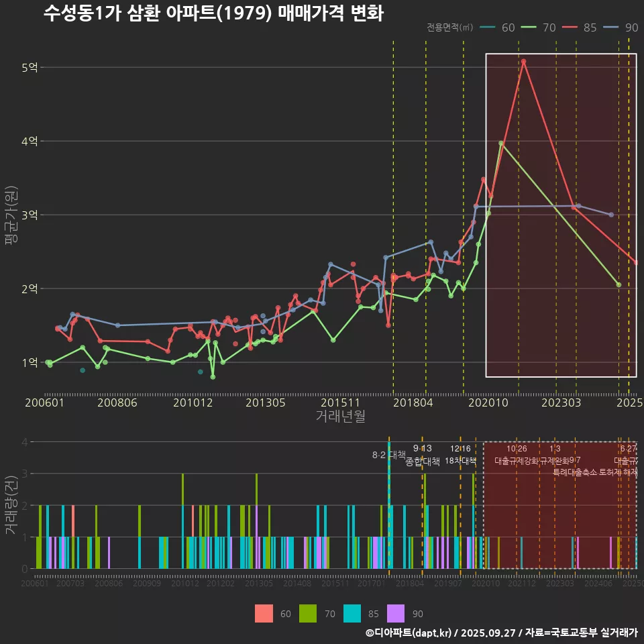Click the red 85㎡ line marker in top legend
644x644 pixels.
click(571, 28)
